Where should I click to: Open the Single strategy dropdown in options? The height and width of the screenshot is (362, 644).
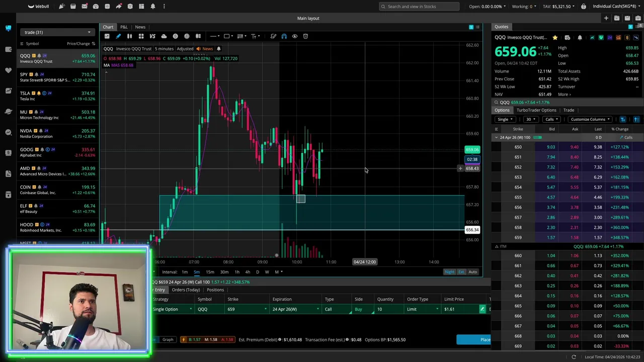[x=505, y=120]
